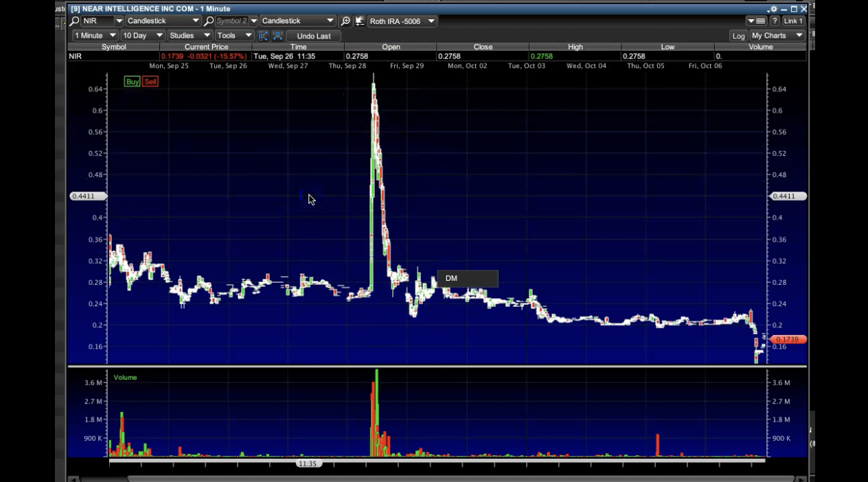Click the zoom-in magnifier icon
The width and height of the screenshot is (868, 482).
[345, 21]
